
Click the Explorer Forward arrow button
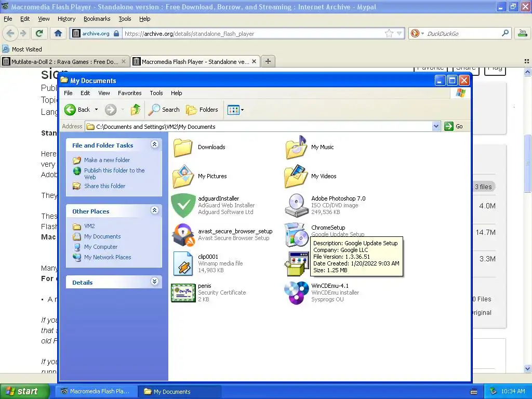pyautogui.click(x=111, y=110)
